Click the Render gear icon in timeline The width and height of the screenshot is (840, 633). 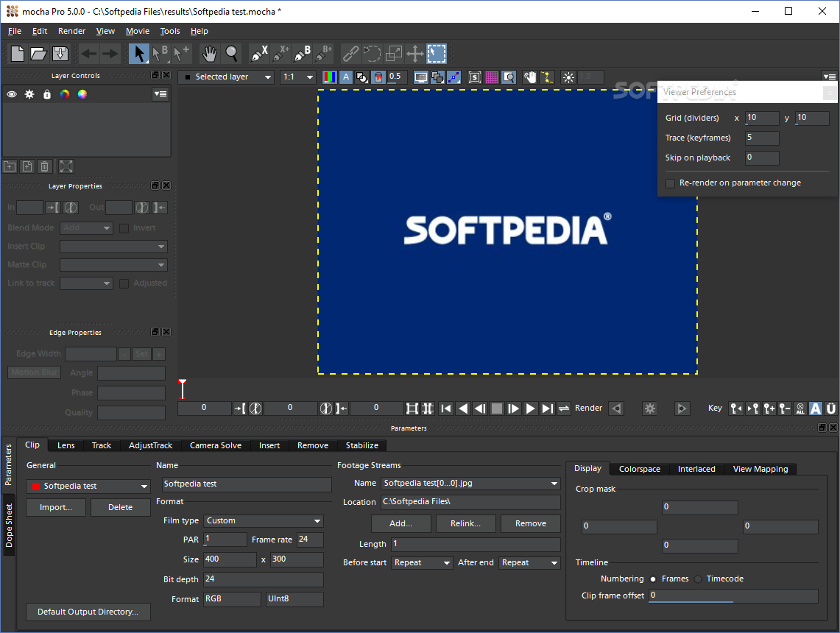(650, 409)
